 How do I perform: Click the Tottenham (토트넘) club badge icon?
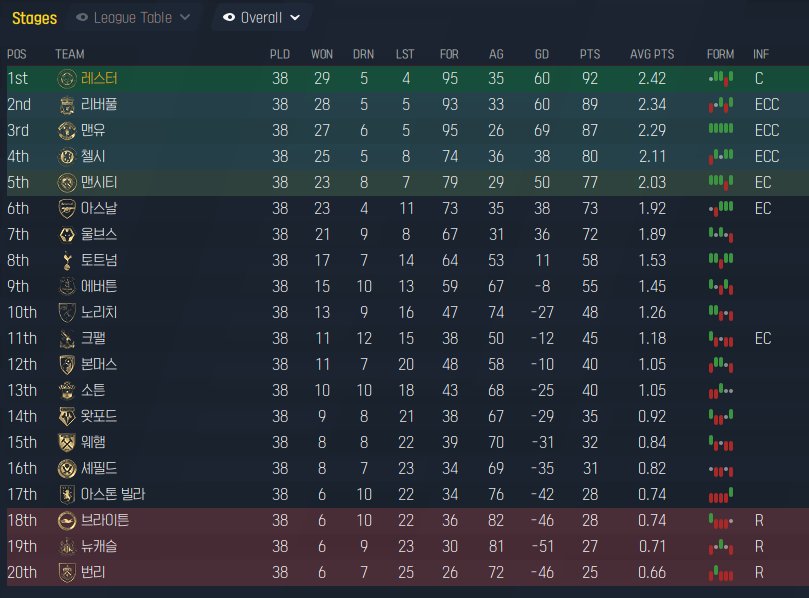point(67,260)
